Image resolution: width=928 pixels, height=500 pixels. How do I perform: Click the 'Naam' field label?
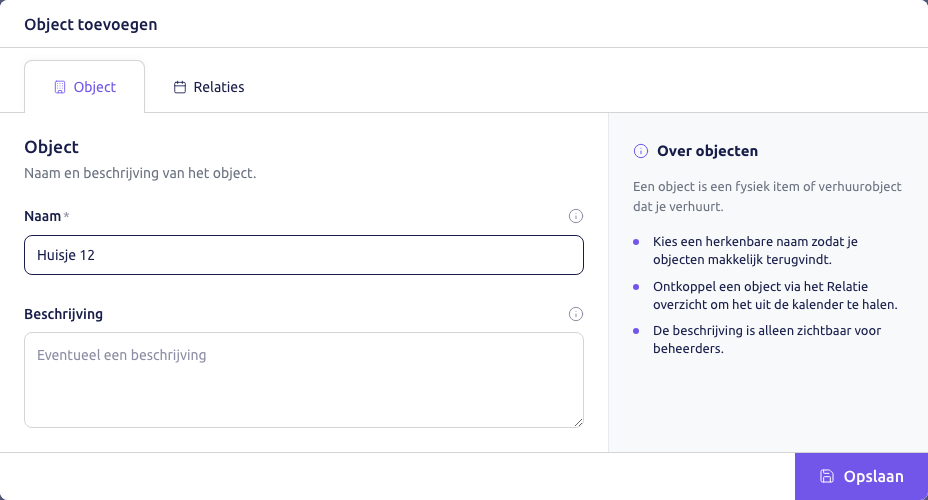pos(43,216)
